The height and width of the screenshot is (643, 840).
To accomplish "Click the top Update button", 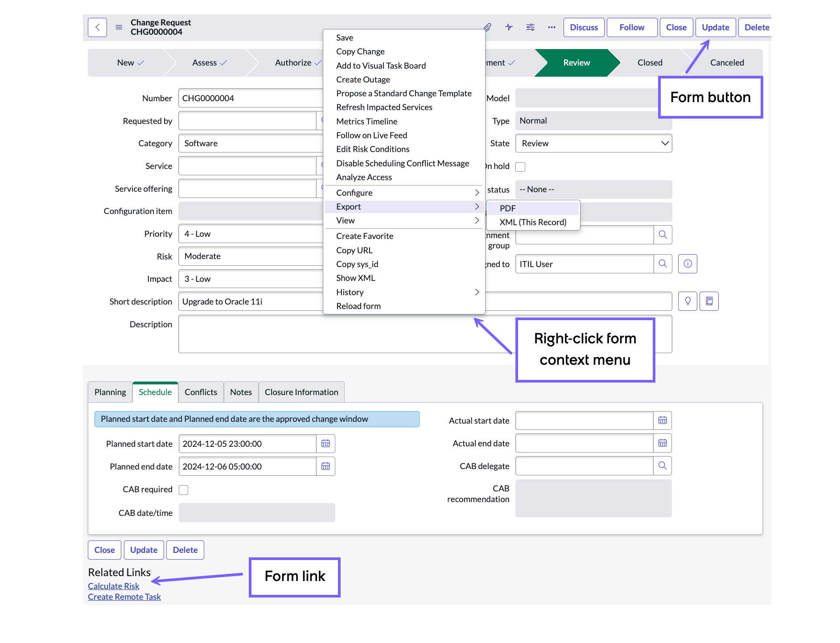I will point(715,27).
